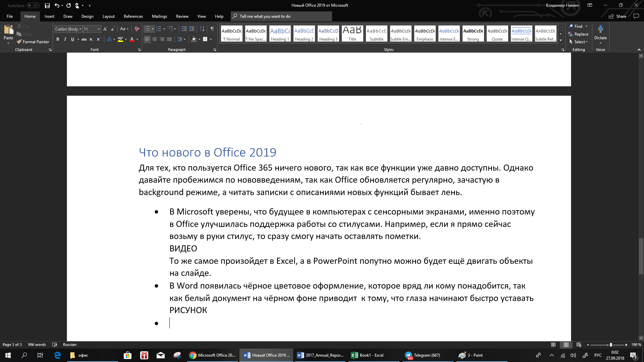Toggle Bold formatting
Screen dimensions: 644x362
coord(58,39)
